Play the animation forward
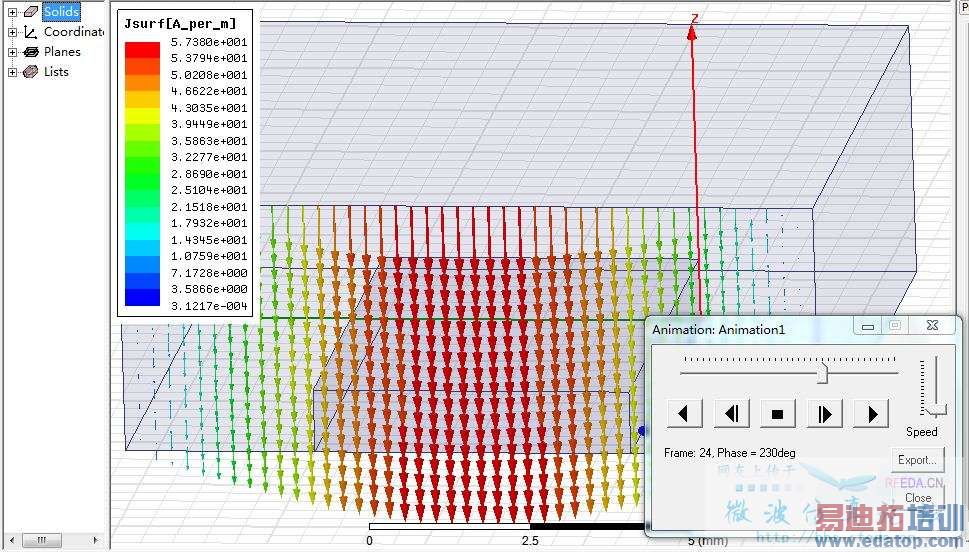 (x=871, y=414)
